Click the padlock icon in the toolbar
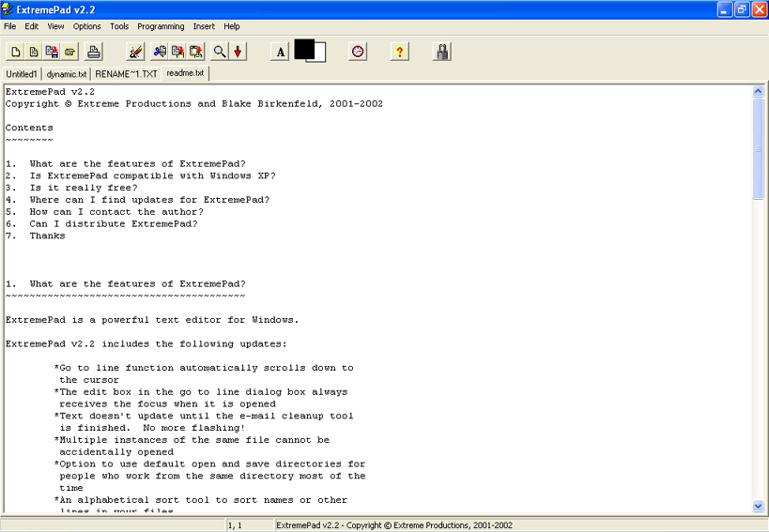The image size is (769, 532). (x=442, y=52)
